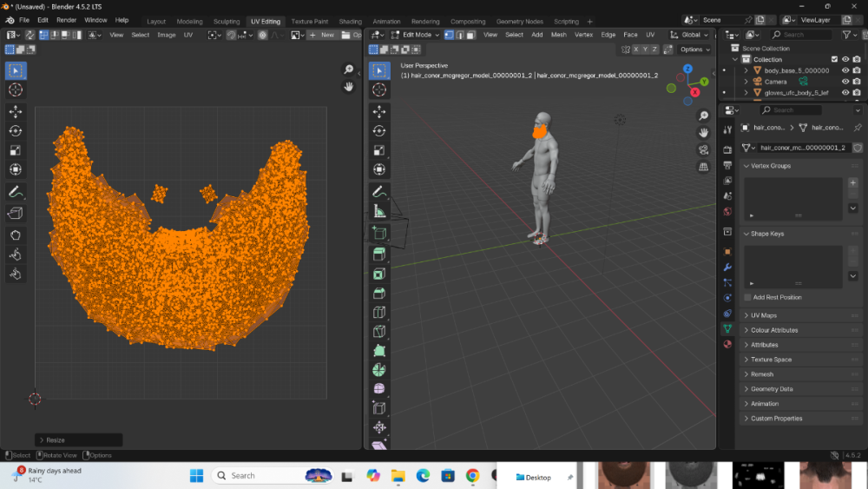This screenshot has height=489, width=868.
Task: Activate the Annotate tool in 3D viewport
Action: pyautogui.click(x=379, y=191)
